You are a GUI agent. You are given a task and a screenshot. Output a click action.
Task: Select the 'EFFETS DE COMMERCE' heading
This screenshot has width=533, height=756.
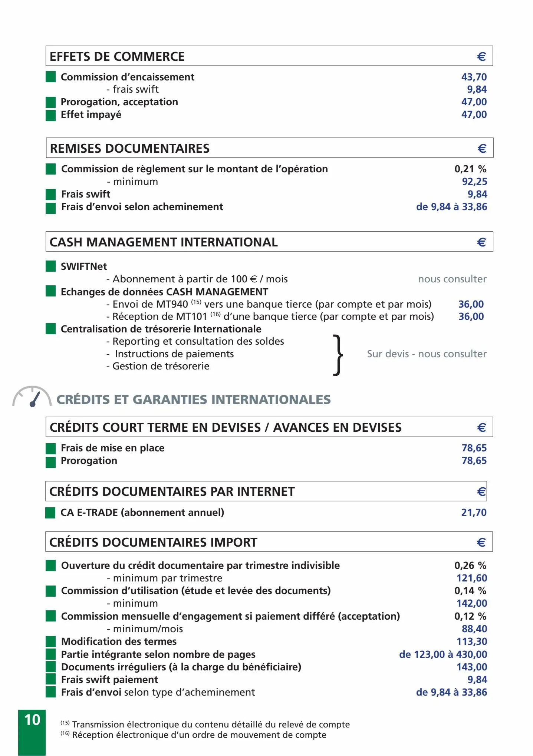coord(117,56)
